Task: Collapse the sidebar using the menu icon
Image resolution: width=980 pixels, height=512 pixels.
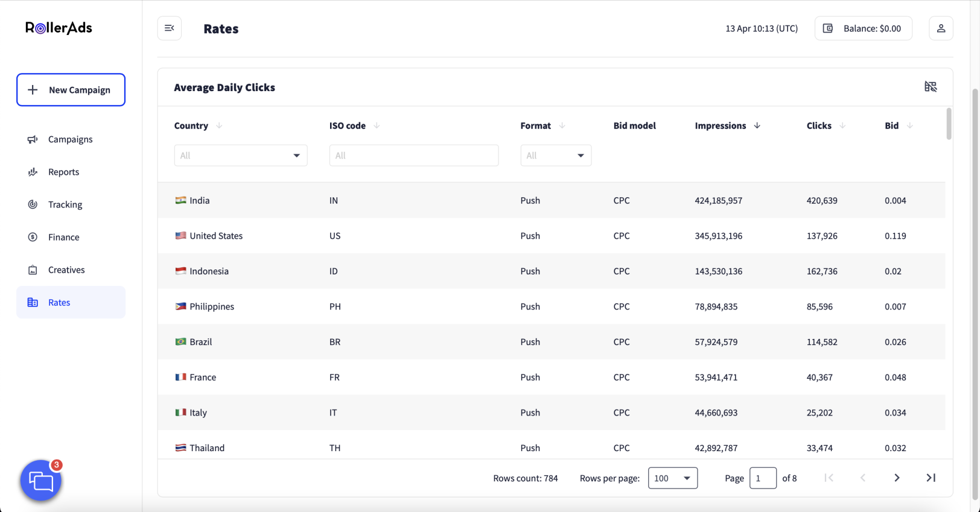Action: (x=170, y=28)
